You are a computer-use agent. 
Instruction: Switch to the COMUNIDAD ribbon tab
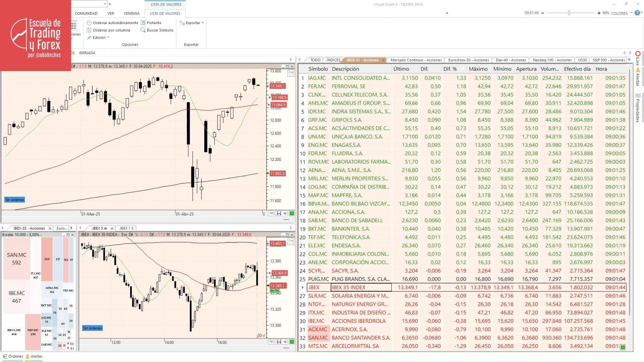86,13
